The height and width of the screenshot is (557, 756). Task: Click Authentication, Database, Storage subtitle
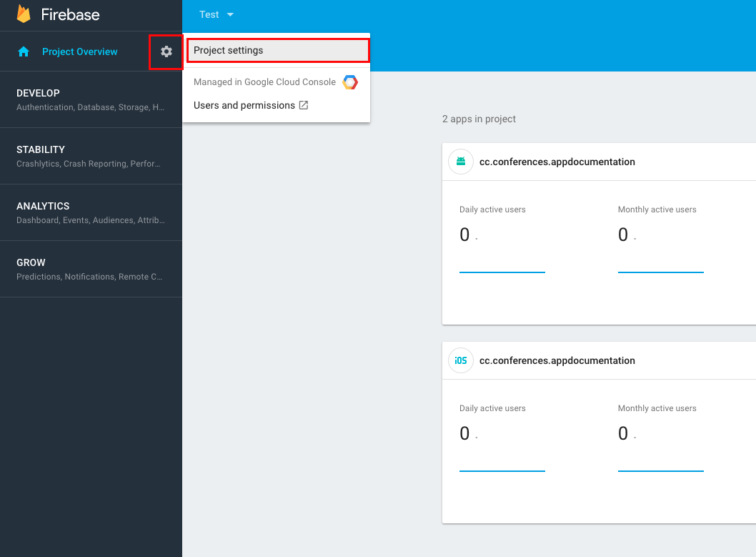tap(90, 107)
